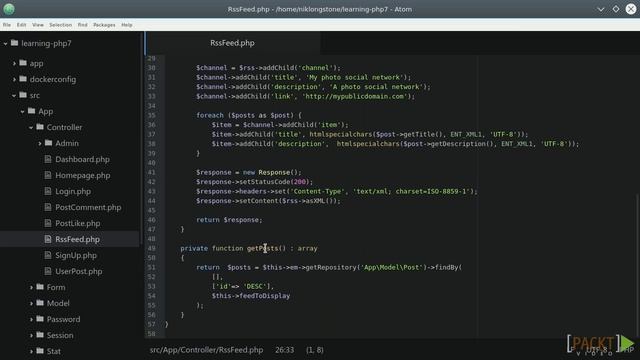Collapse the Controller folder chevron
This screenshot has width=640, height=360.
[31, 127]
